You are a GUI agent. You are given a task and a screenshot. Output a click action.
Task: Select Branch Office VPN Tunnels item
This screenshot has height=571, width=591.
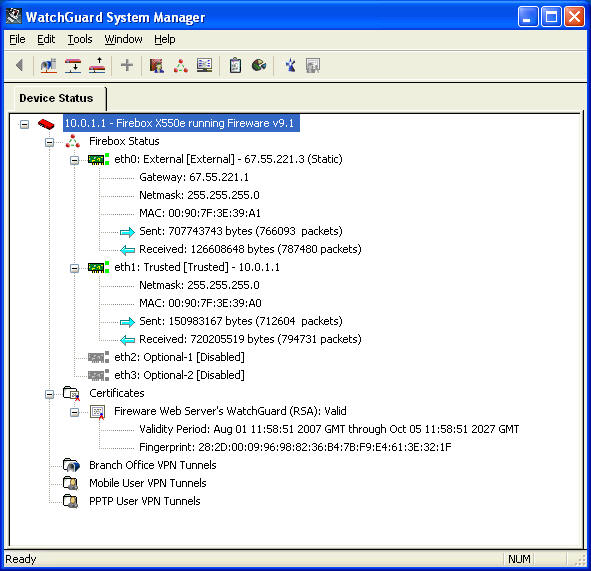[x=153, y=465]
